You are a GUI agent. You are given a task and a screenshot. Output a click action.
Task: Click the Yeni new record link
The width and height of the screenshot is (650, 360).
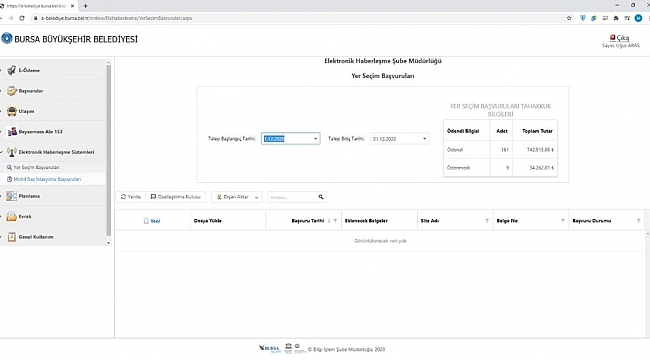152,221
